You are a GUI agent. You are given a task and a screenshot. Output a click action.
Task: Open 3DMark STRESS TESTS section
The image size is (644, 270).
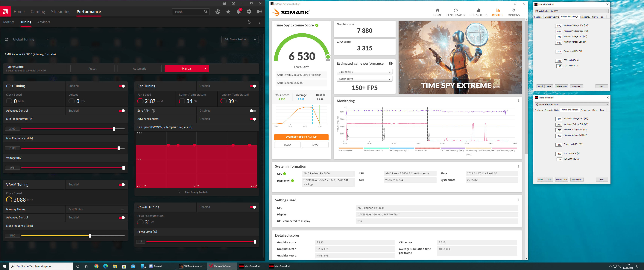(478, 12)
